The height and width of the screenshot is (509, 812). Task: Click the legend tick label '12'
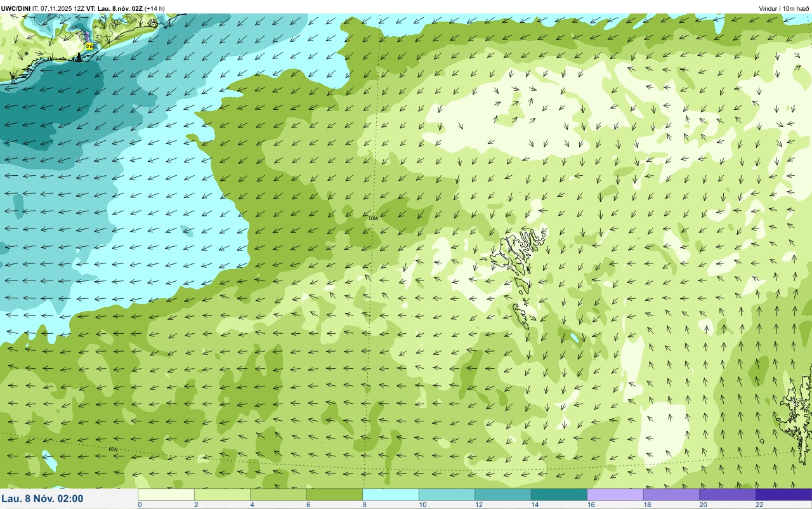pyautogui.click(x=478, y=505)
